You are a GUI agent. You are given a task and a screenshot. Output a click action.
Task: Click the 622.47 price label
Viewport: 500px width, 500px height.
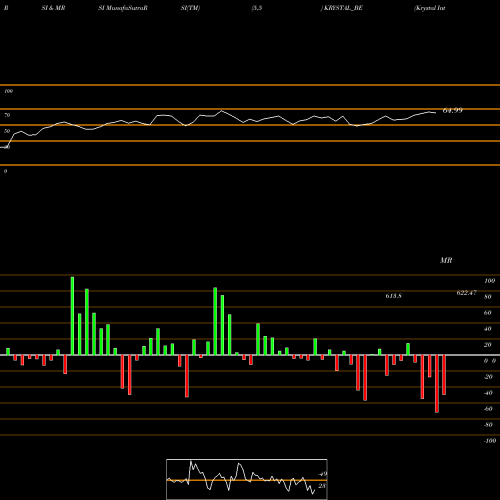tap(466, 293)
